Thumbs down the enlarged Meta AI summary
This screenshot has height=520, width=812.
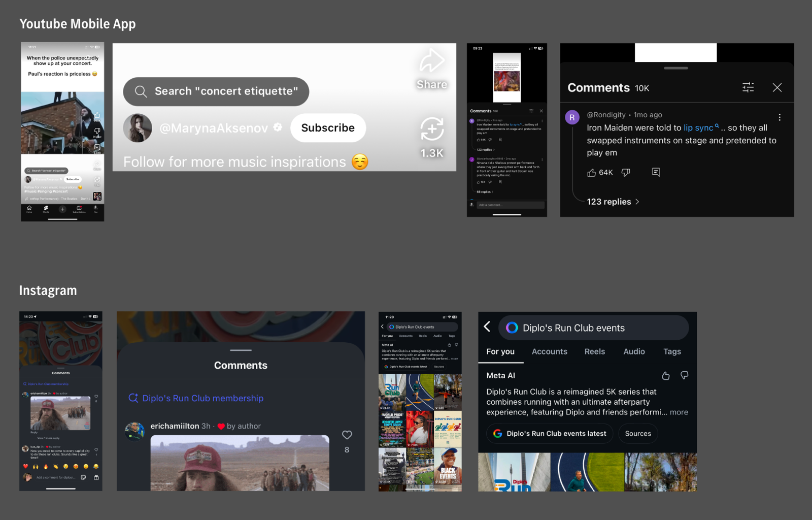pyautogui.click(x=684, y=376)
